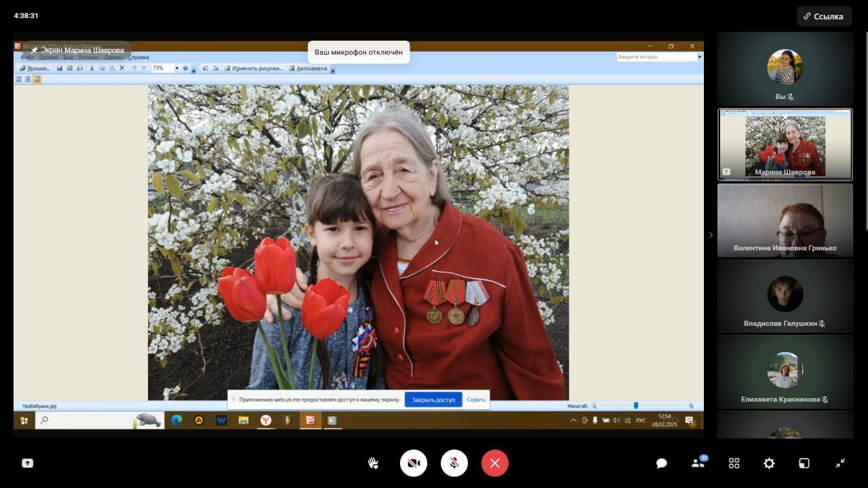This screenshot has width=868, height=488.
Task: Open call settings gear
Action: tap(769, 464)
